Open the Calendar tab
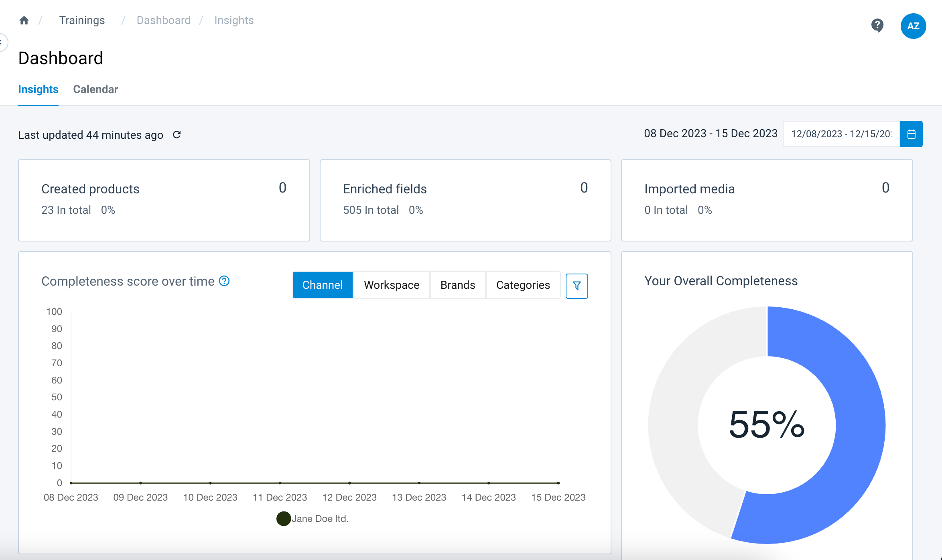Viewport: 942px width, 560px height. click(x=95, y=89)
